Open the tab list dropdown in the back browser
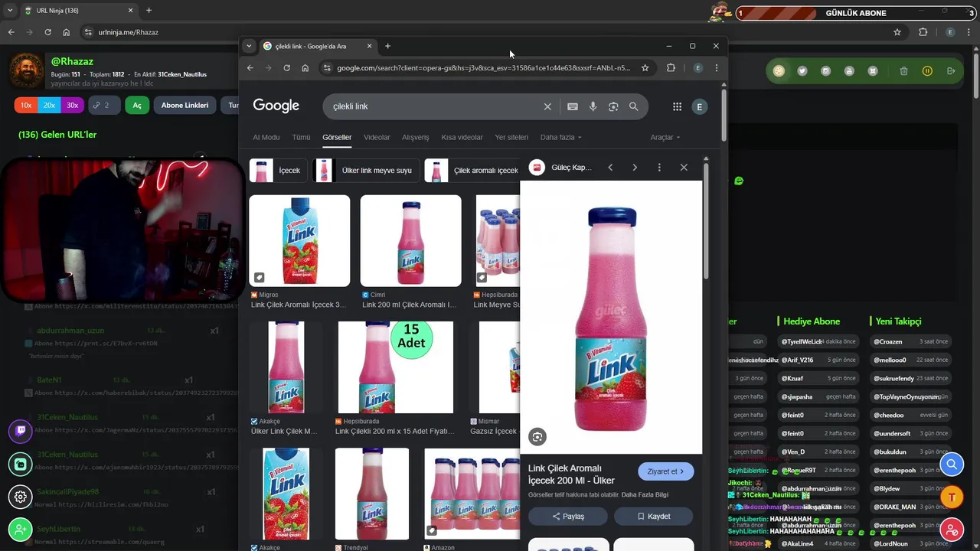 (10, 11)
